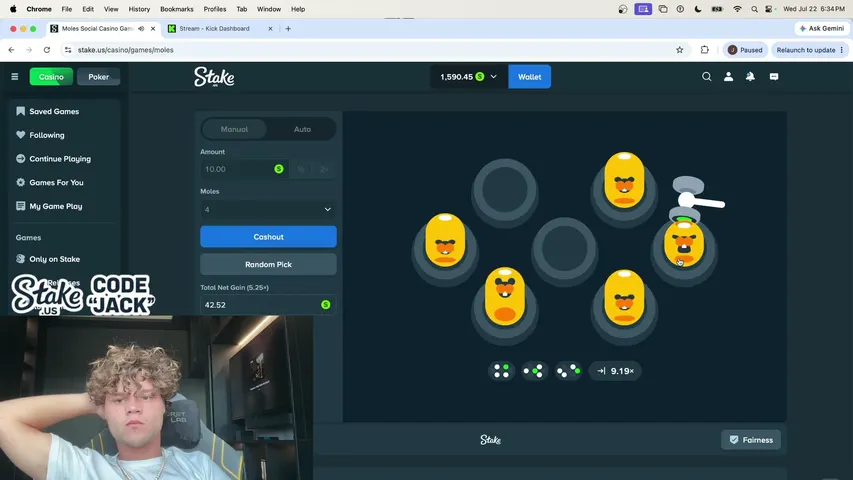Open the Wallet
Screen dimensions: 853x480
pos(529,77)
